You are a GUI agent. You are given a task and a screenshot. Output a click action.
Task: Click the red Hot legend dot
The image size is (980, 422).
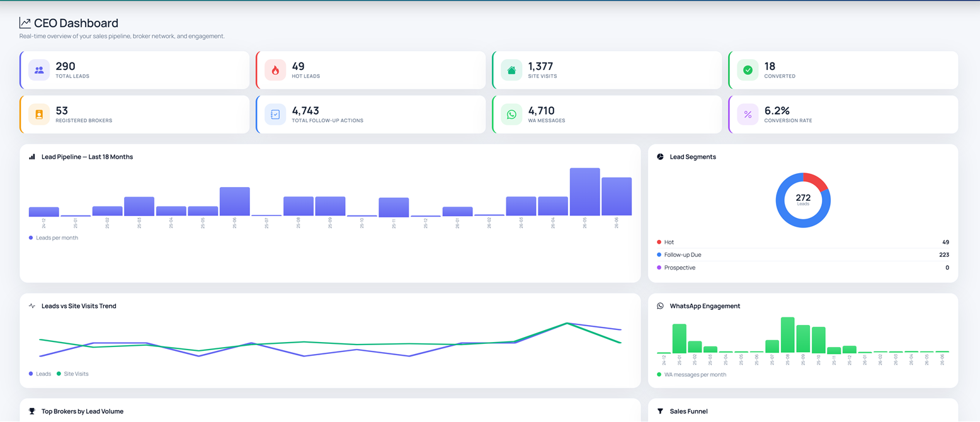[659, 242]
